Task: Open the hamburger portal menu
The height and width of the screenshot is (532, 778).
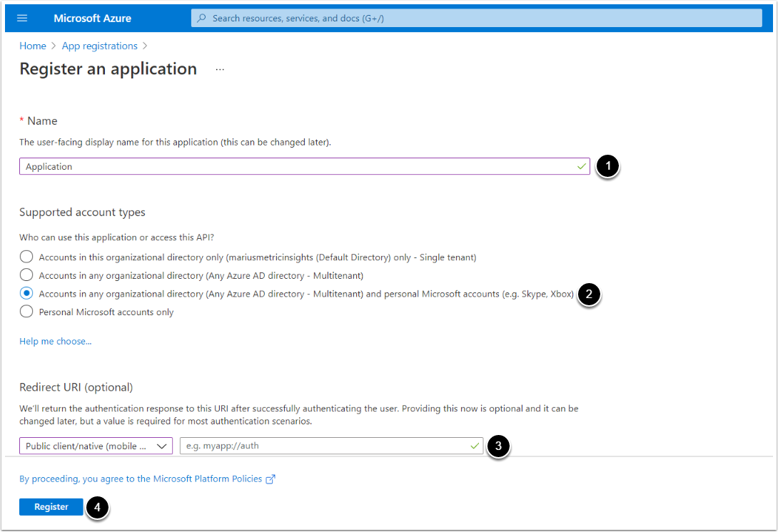Action: point(22,18)
